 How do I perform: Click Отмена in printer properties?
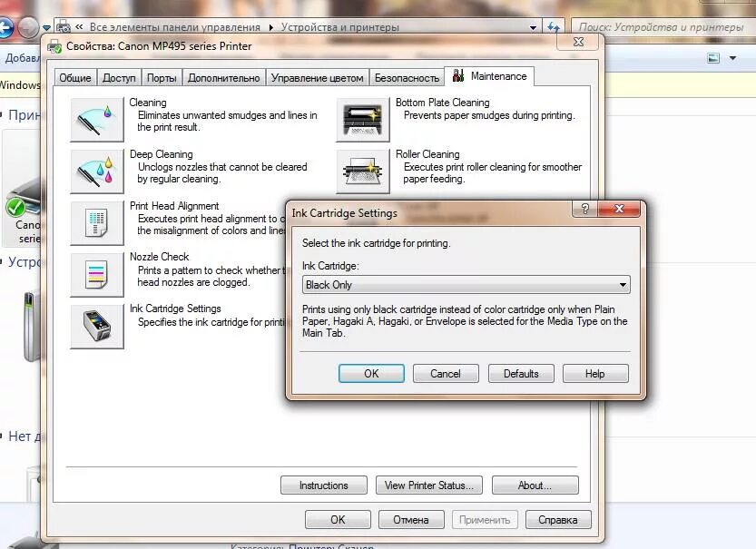click(x=411, y=520)
